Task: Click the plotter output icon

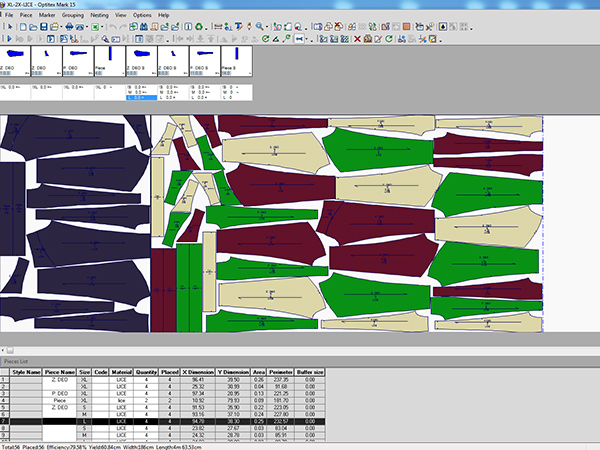Action: [x=79, y=27]
